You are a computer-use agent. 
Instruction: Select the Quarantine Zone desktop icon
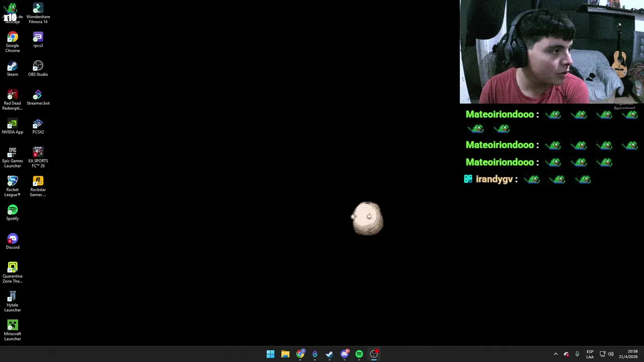coord(12,273)
